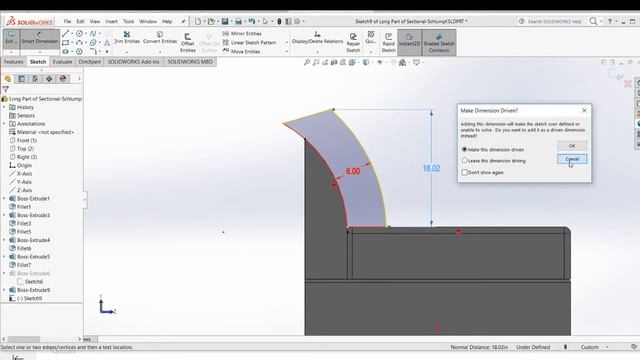Image resolution: width=640 pixels, height=360 pixels.
Task: Cancel the Make Dimension Driven dialog
Action: [x=572, y=159]
